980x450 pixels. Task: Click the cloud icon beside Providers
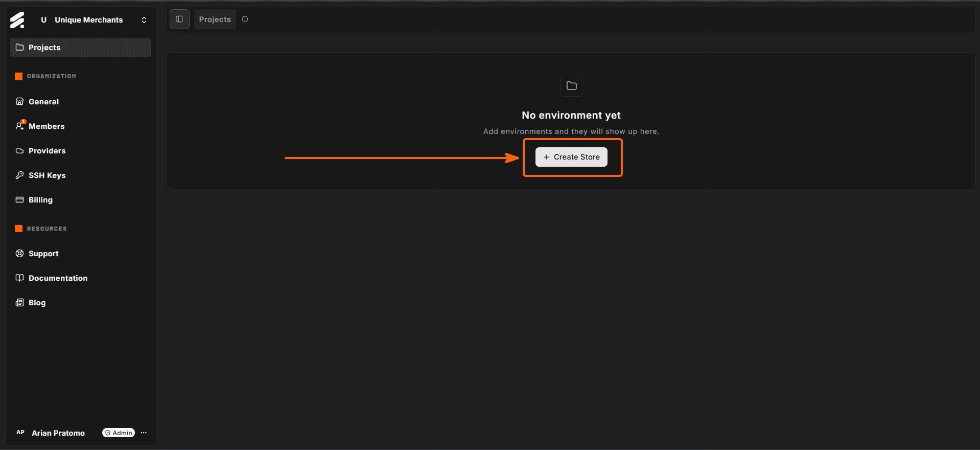(20, 151)
